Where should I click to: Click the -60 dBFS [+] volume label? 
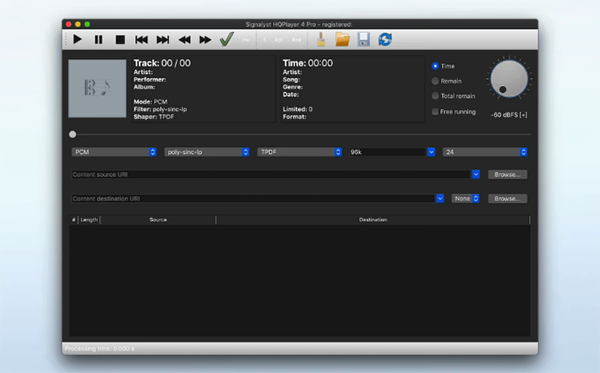tap(509, 115)
